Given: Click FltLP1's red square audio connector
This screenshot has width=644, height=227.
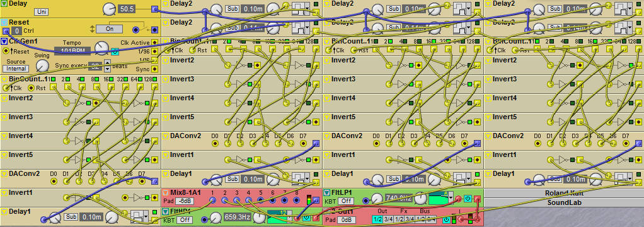Looking at the screenshot, I should coord(477,199).
